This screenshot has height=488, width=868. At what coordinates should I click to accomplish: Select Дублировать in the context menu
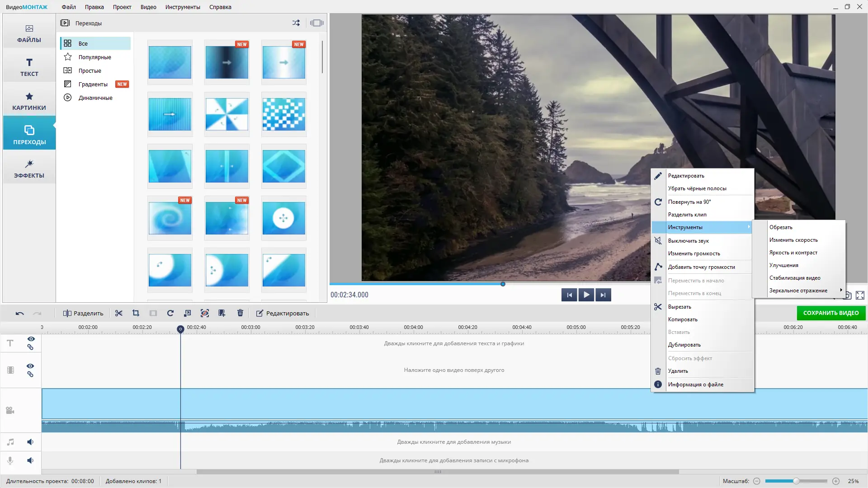click(684, 345)
